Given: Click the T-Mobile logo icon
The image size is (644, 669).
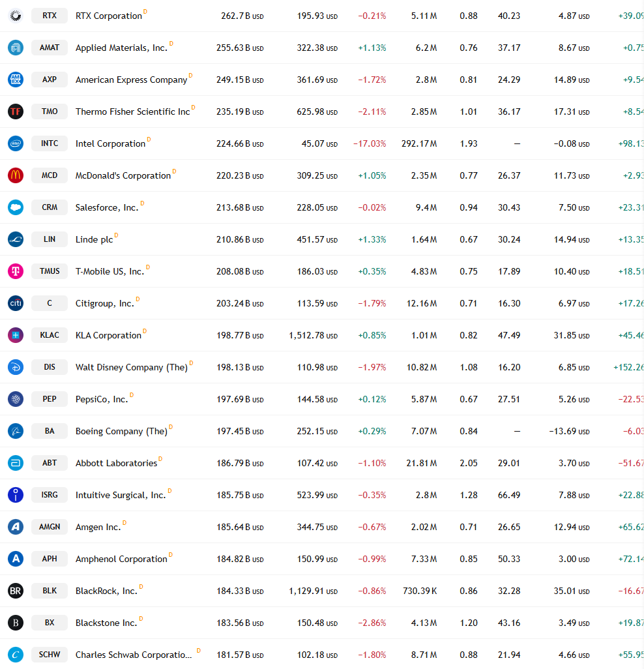Looking at the screenshot, I should click(x=16, y=271).
